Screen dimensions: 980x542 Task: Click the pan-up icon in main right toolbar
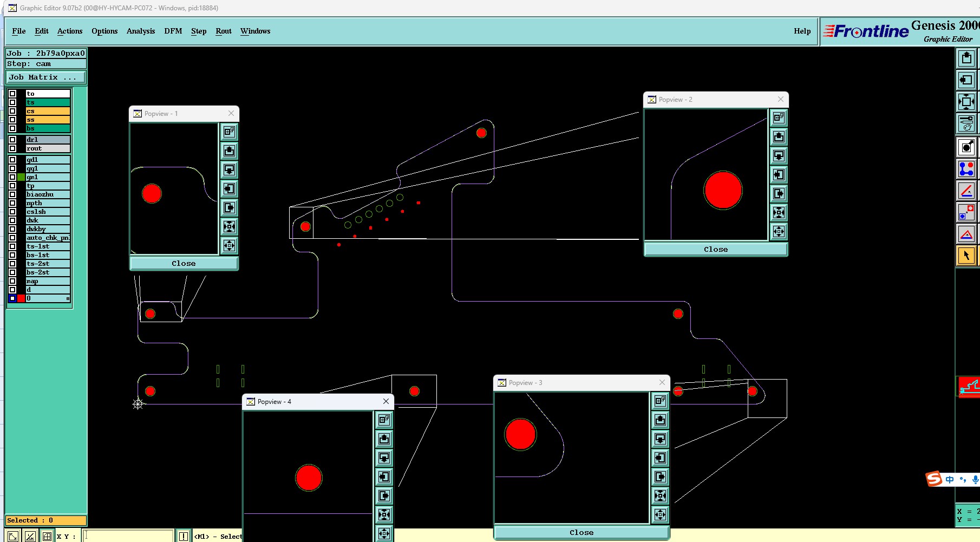pos(966,58)
